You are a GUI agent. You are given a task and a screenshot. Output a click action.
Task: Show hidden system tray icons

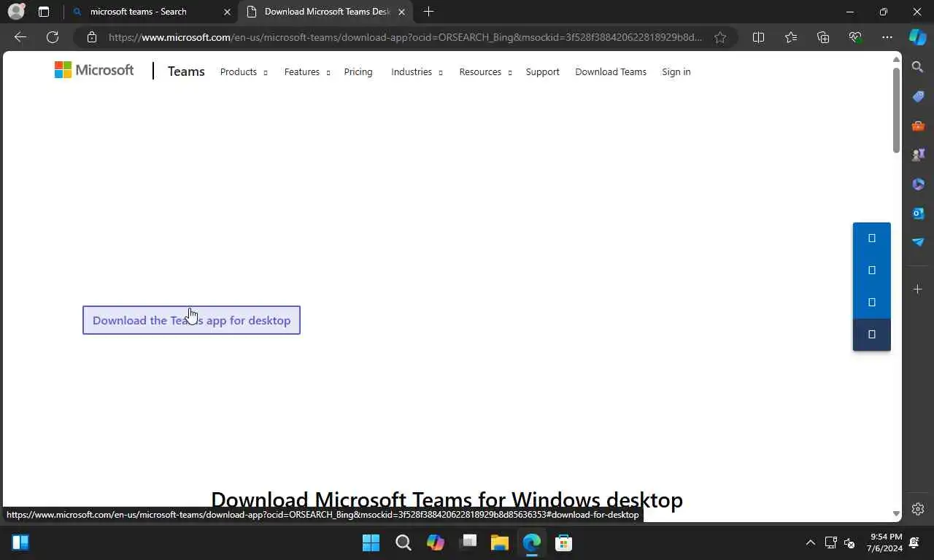click(x=810, y=542)
